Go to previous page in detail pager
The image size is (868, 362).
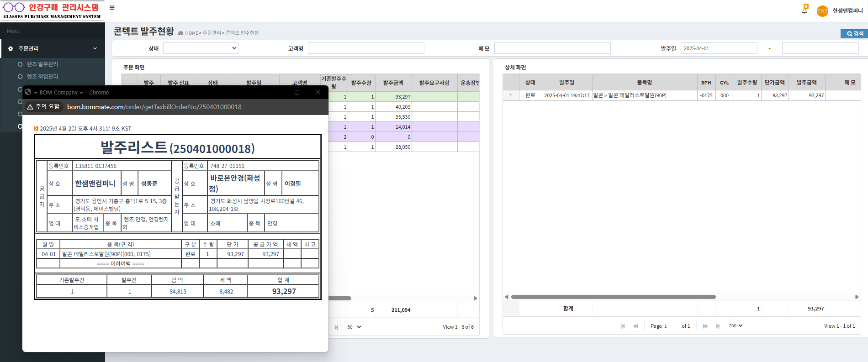coord(635,326)
